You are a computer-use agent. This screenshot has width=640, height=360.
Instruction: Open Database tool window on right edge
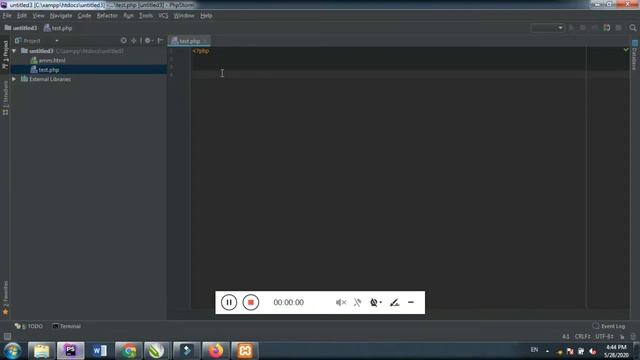pyautogui.click(x=635, y=55)
